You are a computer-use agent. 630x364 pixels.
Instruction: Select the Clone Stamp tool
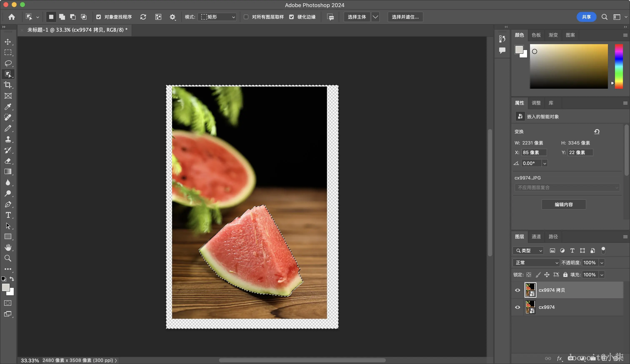pos(8,139)
